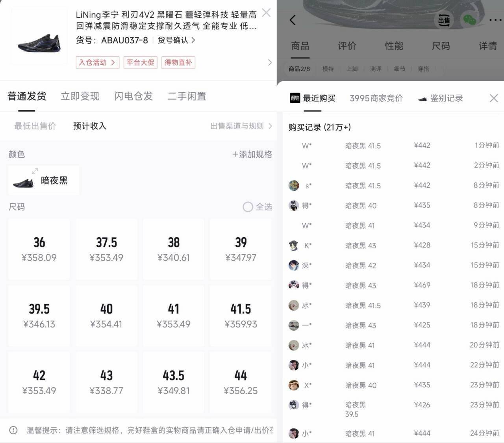Switch to the 二手闲置 tab
The width and height of the screenshot is (504, 443).
187,96
